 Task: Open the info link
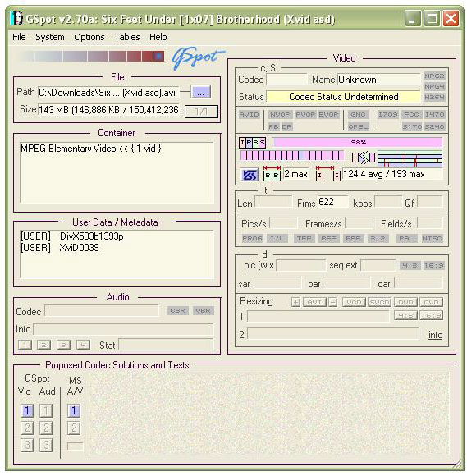click(x=436, y=335)
